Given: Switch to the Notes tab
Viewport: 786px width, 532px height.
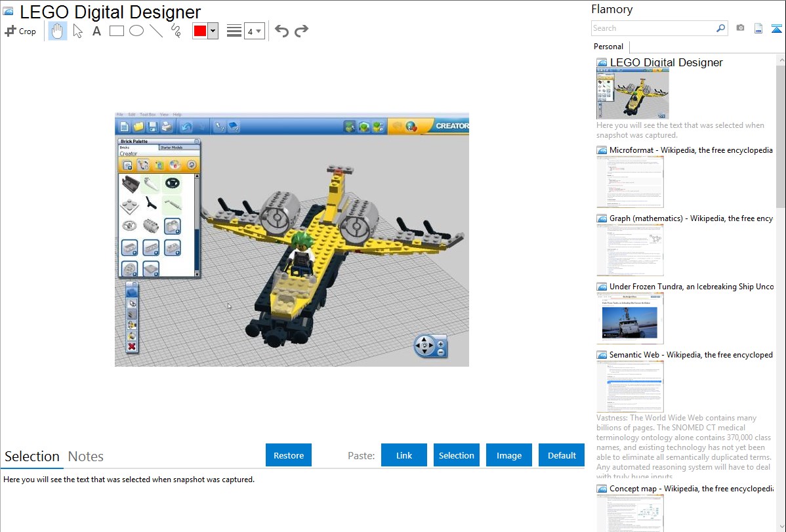Looking at the screenshot, I should (x=86, y=457).
